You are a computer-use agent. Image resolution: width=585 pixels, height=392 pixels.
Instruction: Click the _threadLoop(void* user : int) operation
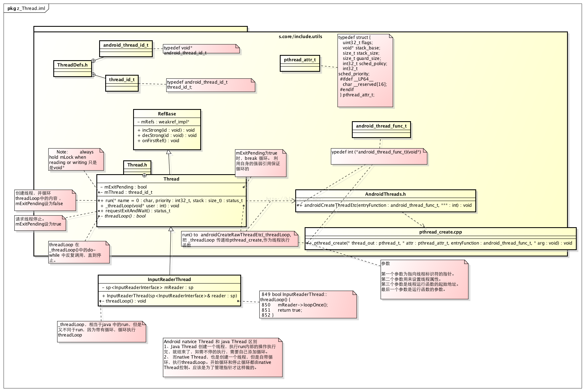(x=140, y=206)
